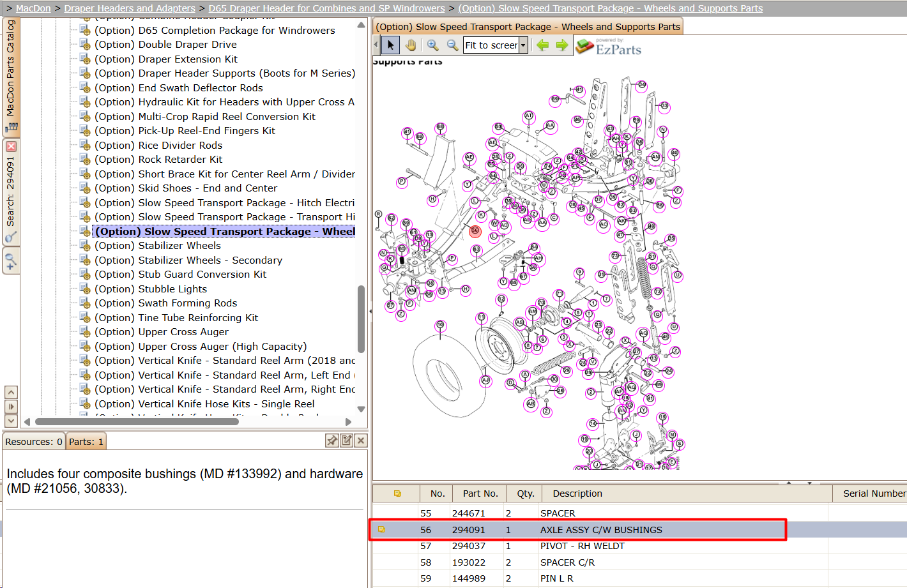907x588 pixels.
Task: Click the down chevron in left sidebar
Action: pos(11,421)
